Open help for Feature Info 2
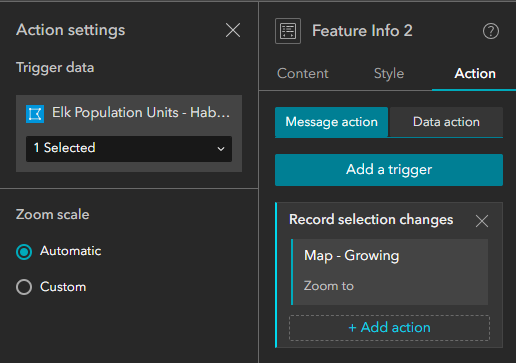The height and width of the screenshot is (363, 516). (x=491, y=31)
